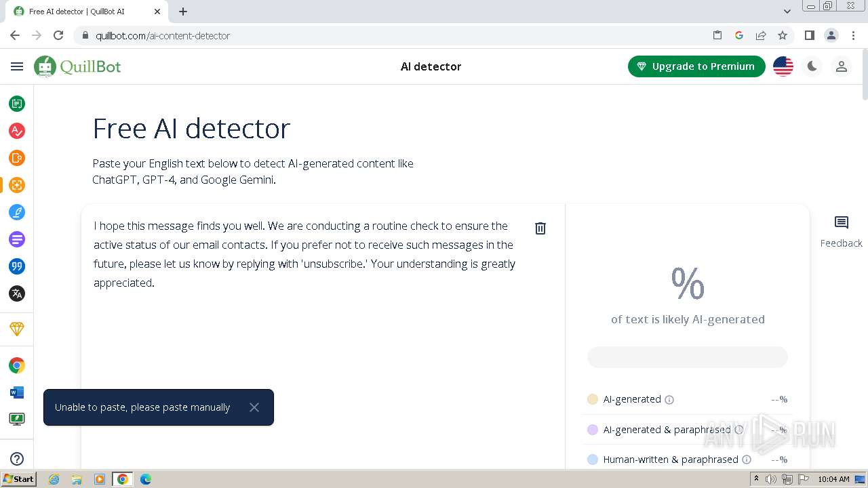868x488 pixels.
Task: Show hidden system tray icons
Action: tap(756, 479)
